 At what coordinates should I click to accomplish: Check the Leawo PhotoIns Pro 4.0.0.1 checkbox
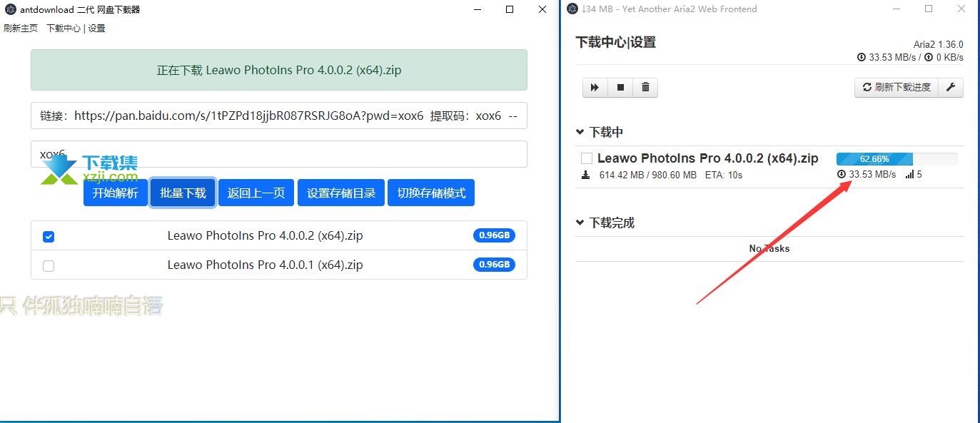tap(49, 265)
